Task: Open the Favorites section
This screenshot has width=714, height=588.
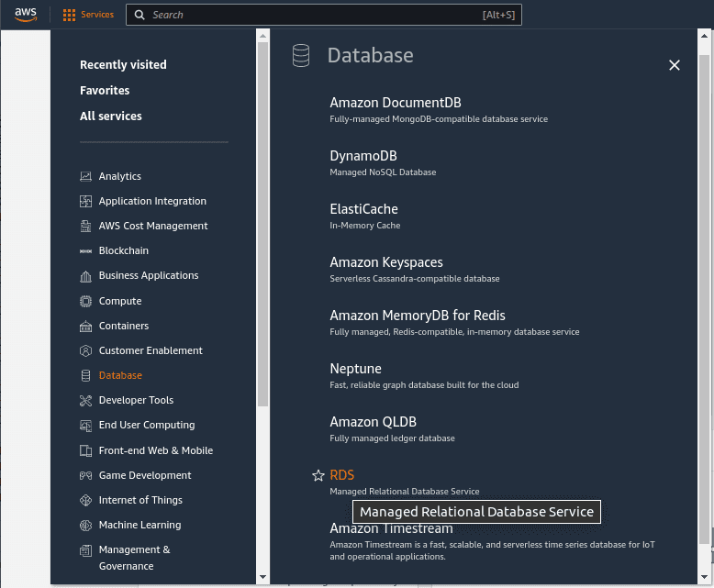Action: [x=105, y=90]
